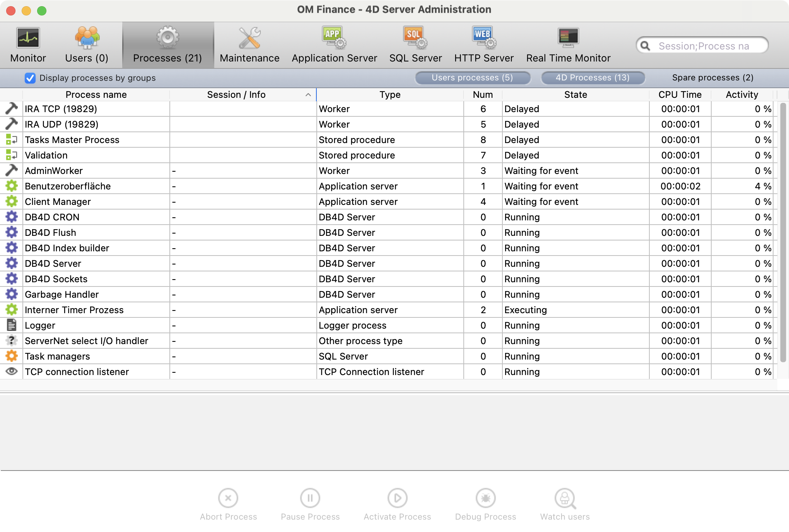The image size is (789, 532).
Task: Click the vertical scrollbar of the process list
Action: click(x=783, y=232)
